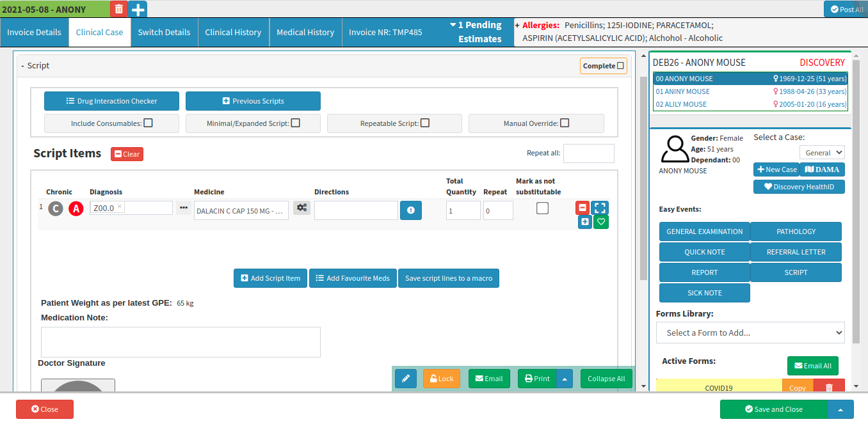
Task: Add the medicine to favourites with the green heart icon
Action: pyautogui.click(x=600, y=222)
